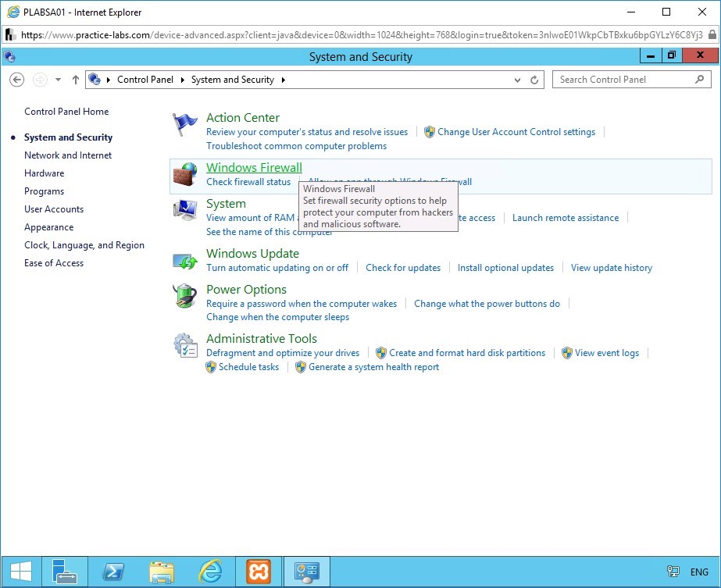Open the Administrative Tools heading link
The height and width of the screenshot is (588, 721).
pyautogui.click(x=262, y=338)
